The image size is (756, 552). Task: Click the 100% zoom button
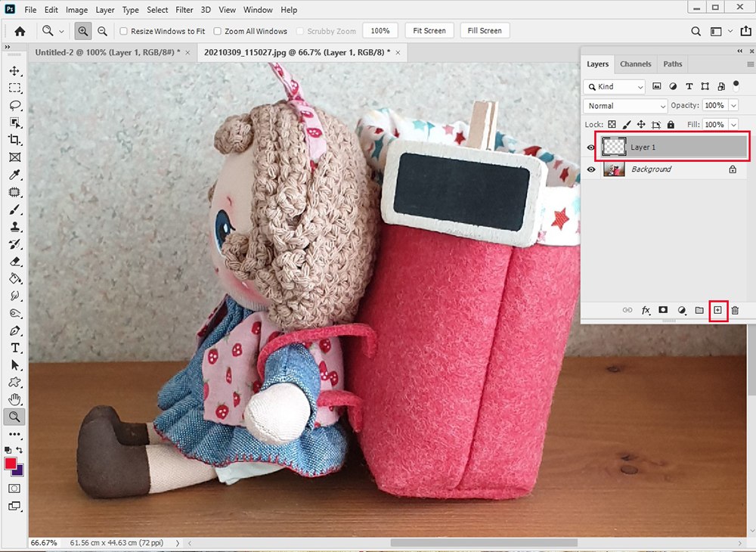380,31
